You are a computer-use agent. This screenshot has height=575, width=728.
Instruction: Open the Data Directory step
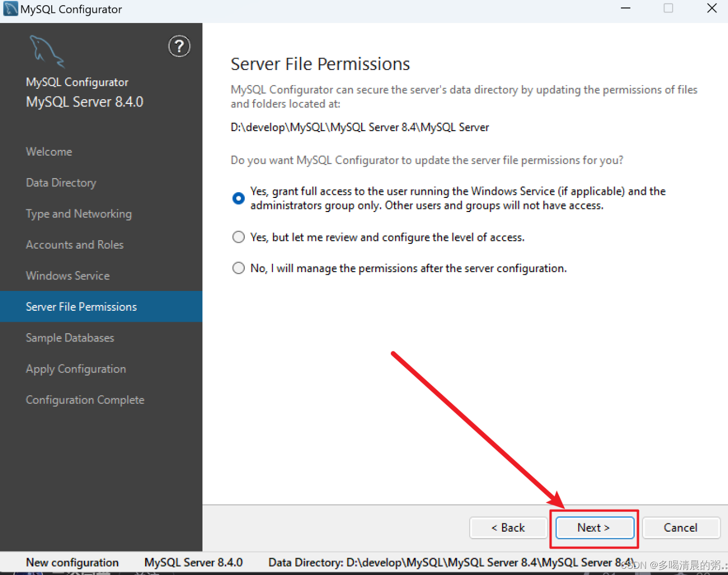click(61, 183)
